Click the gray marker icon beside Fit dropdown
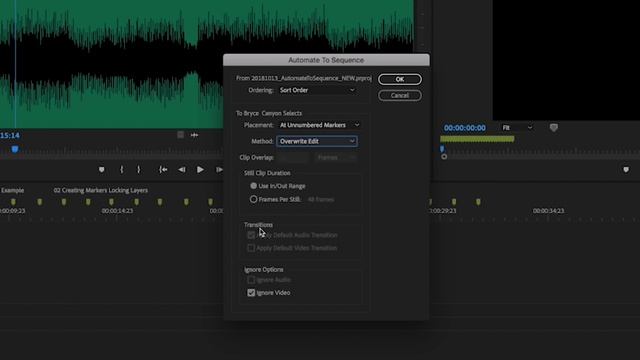Viewport: 640px width, 360px height. 553,128
